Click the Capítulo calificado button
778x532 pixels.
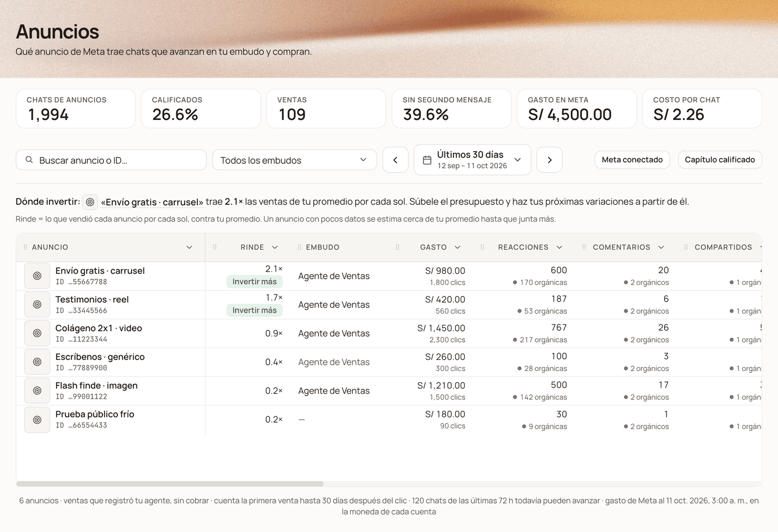[x=720, y=159]
